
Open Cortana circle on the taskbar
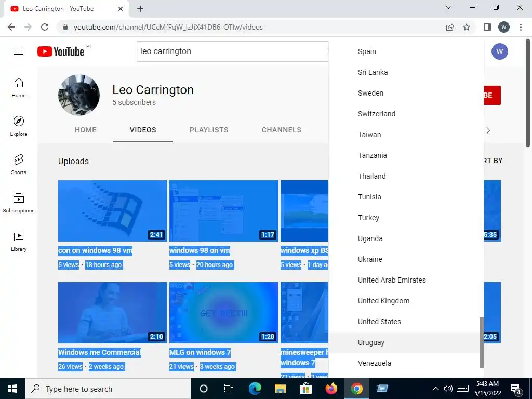pos(204,389)
